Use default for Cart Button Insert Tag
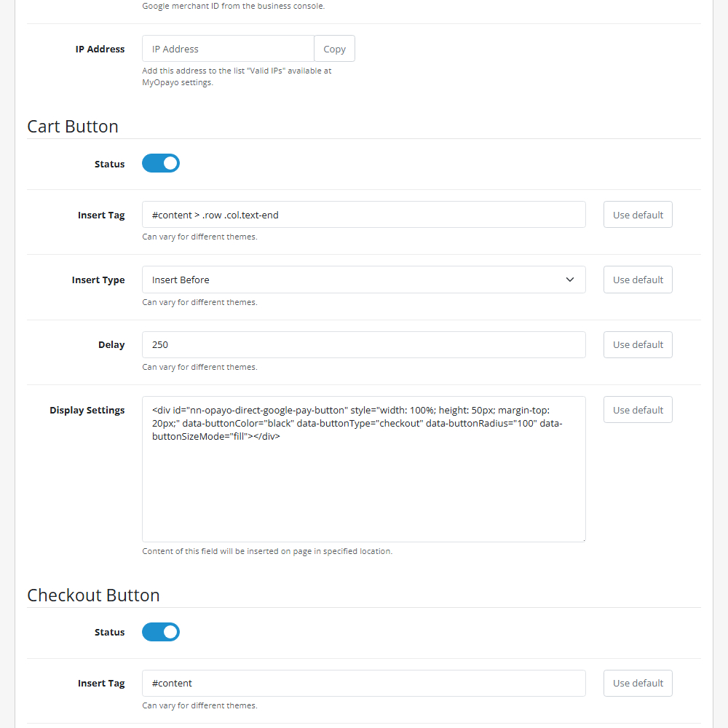Image resolution: width=728 pixels, height=728 pixels. click(638, 215)
